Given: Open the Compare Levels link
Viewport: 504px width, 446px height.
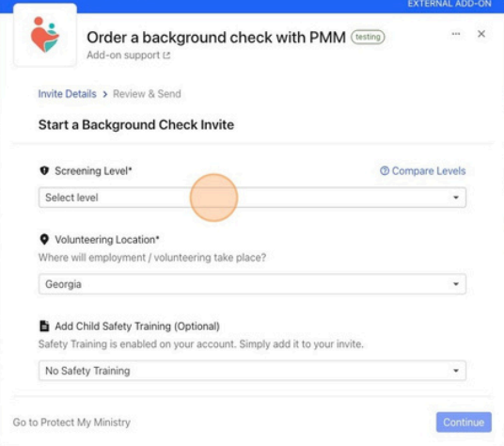Looking at the screenshot, I should click(429, 170).
